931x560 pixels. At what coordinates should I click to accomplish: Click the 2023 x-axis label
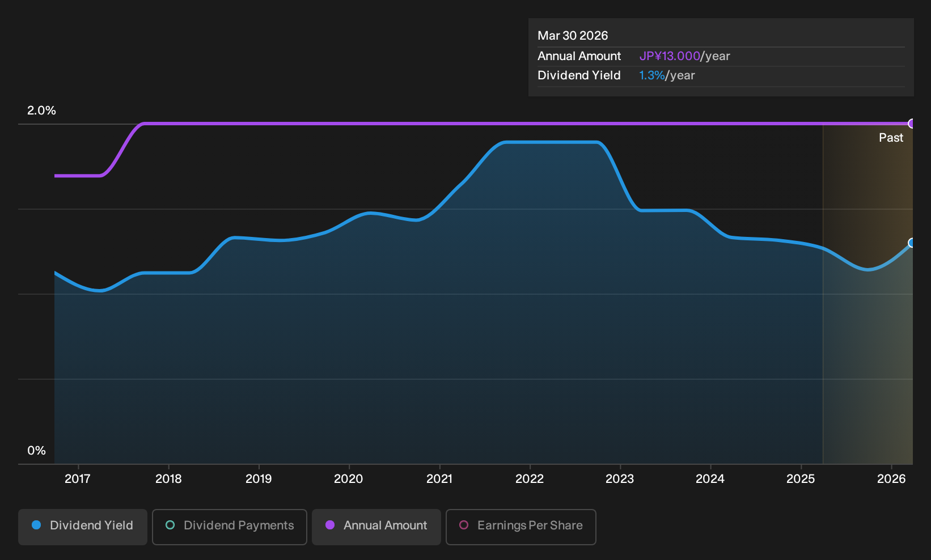click(620, 479)
